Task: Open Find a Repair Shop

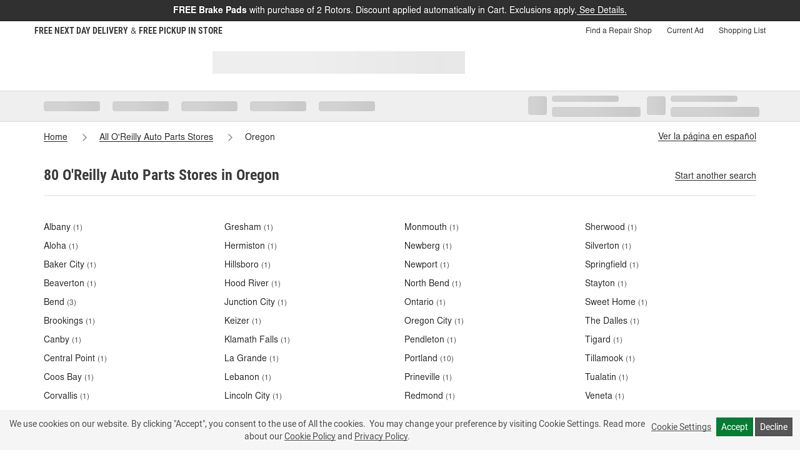Action: click(618, 31)
